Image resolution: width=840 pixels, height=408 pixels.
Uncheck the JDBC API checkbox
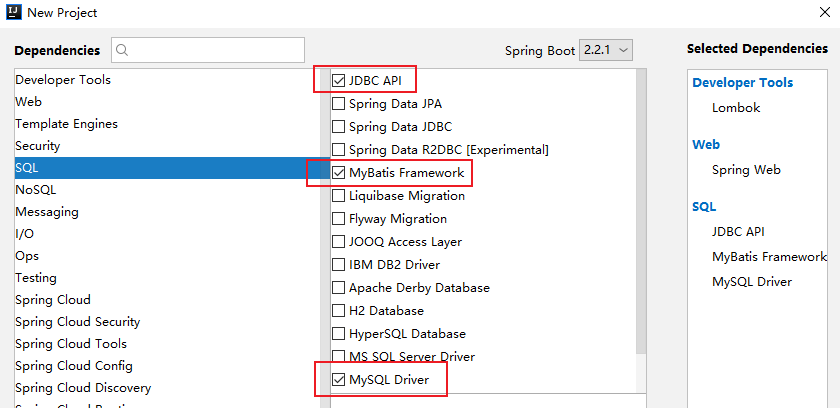[339, 80]
